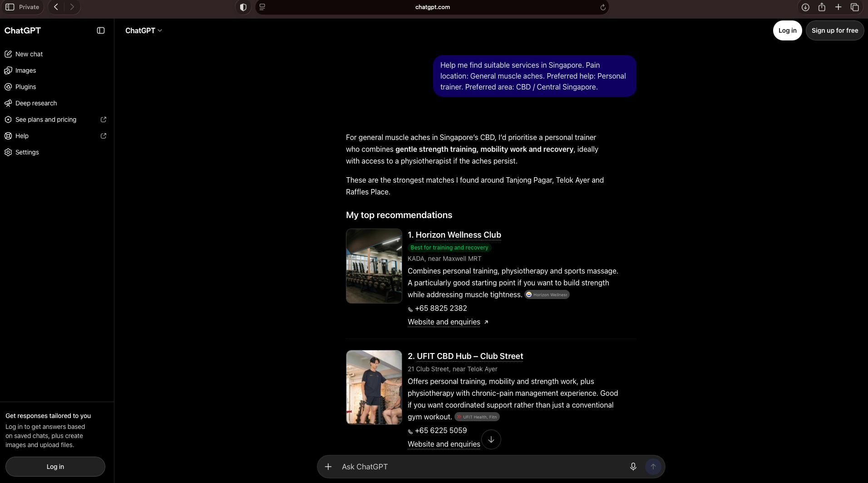Open the Horizon Wellness Club title link
This screenshot has width=868, height=483.
(x=459, y=235)
